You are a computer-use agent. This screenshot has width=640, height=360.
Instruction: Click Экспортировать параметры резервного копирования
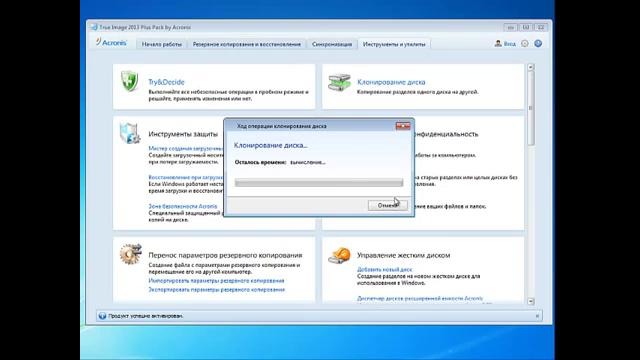[217, 290]
